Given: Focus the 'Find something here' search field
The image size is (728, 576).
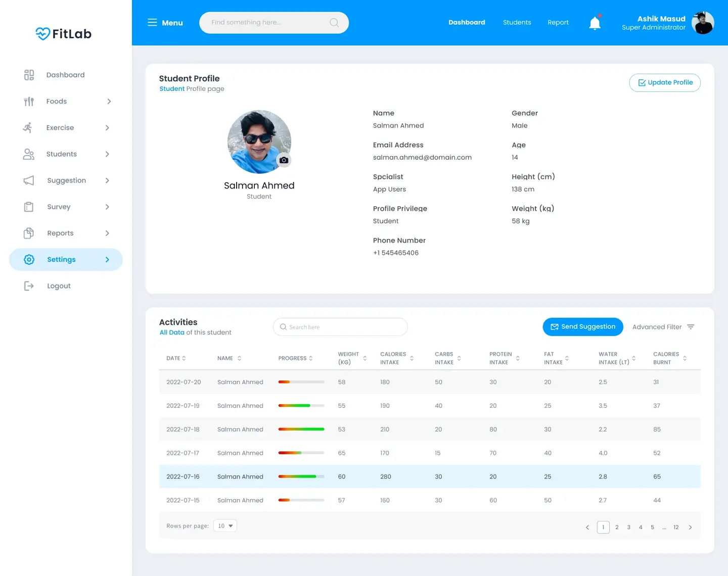Looking at the screenshot, I should point(274,23).
